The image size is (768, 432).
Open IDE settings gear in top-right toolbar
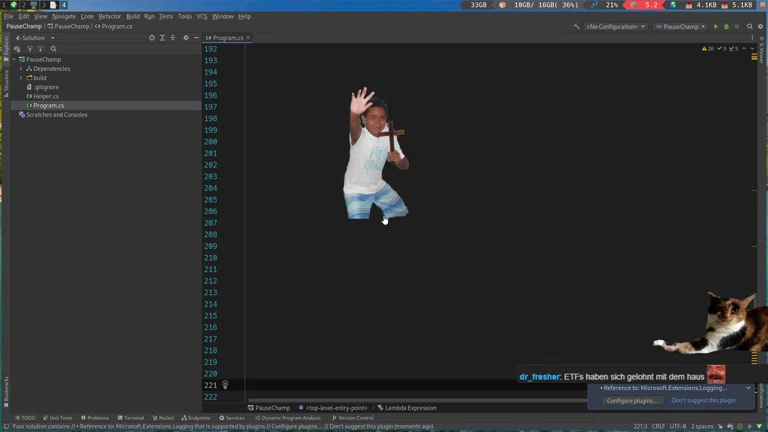point(761,27)
